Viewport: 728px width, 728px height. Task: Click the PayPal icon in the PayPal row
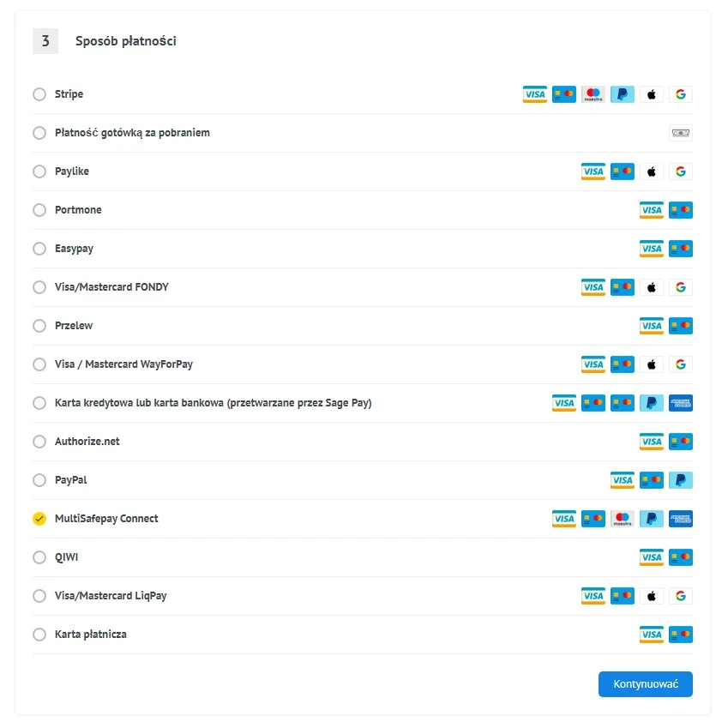(x=681, y=480)
